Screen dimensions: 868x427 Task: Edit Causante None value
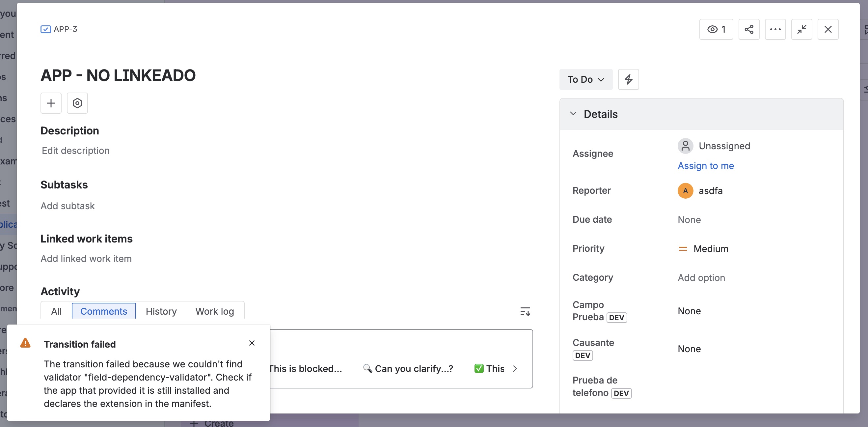(x=689, y=349)
